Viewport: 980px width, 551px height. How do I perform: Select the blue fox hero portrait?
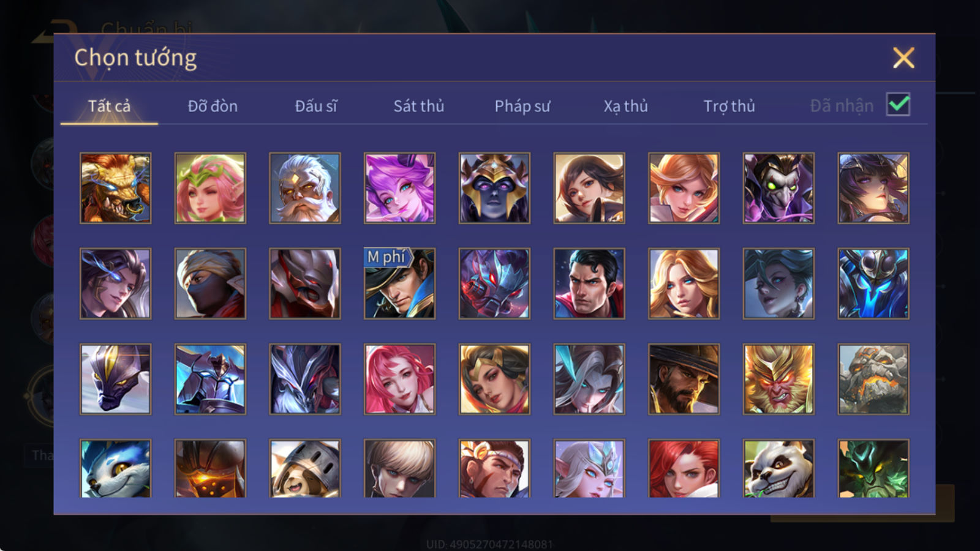point(115,468)
